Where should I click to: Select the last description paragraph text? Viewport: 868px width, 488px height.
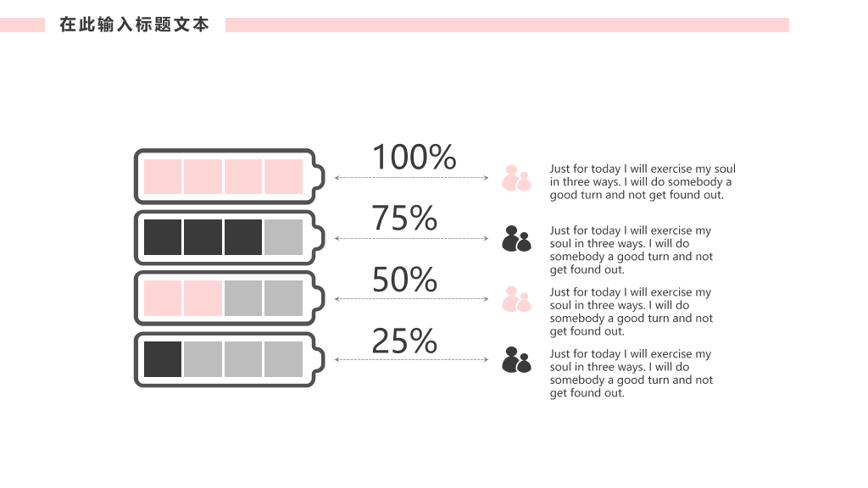point(631,373)
